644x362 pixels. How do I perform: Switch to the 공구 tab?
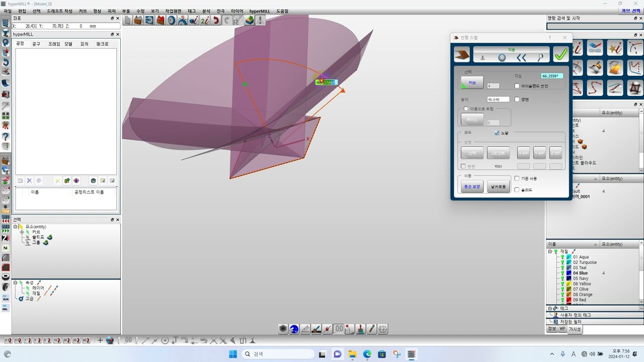coord(36,44)
